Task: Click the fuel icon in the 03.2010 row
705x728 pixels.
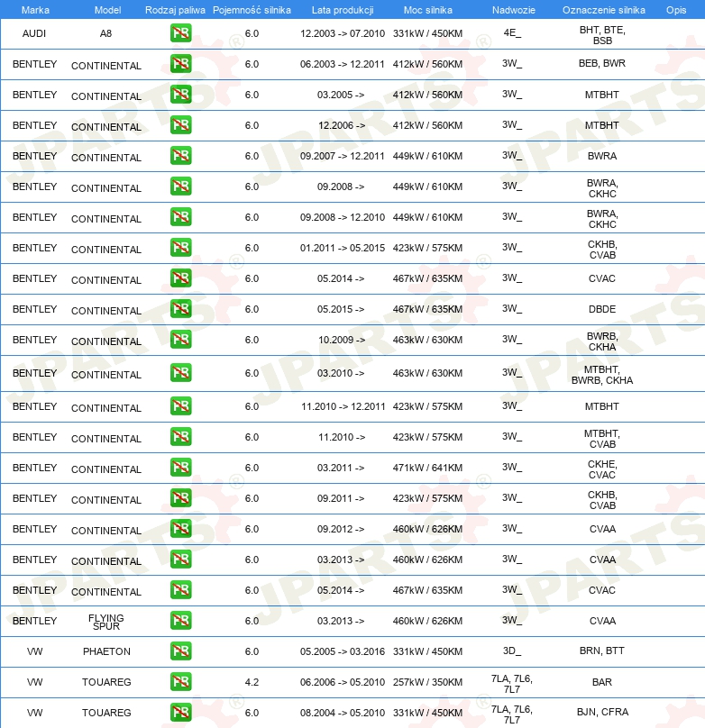Action: click(x=180, y=373)
